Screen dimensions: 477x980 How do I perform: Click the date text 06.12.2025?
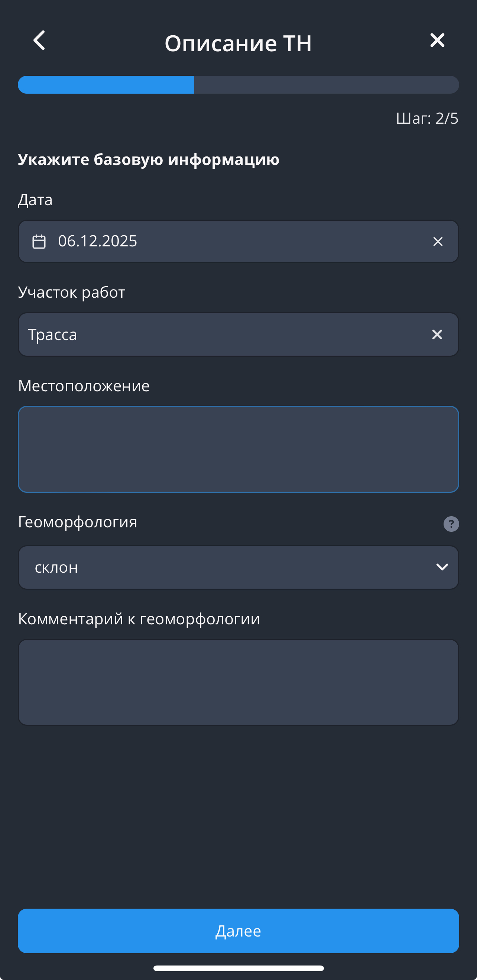tap(97, 241)
